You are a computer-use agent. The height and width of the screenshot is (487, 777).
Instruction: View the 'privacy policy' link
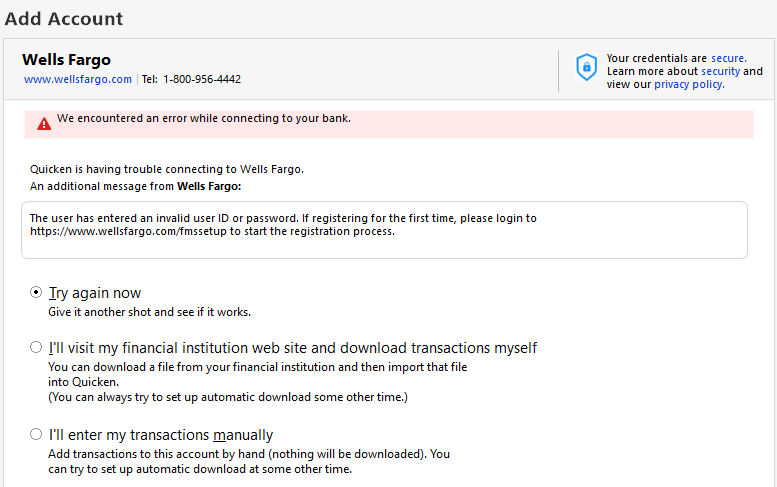point(689,85)
